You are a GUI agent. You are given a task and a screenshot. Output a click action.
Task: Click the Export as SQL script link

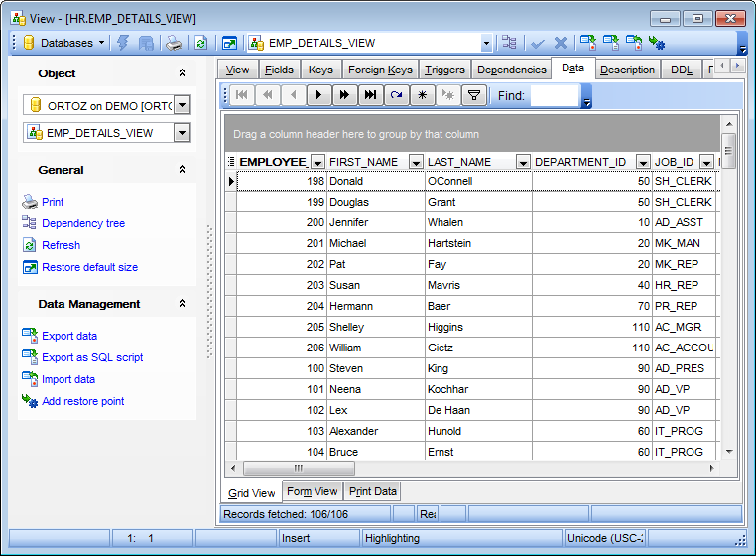point(92,357)
